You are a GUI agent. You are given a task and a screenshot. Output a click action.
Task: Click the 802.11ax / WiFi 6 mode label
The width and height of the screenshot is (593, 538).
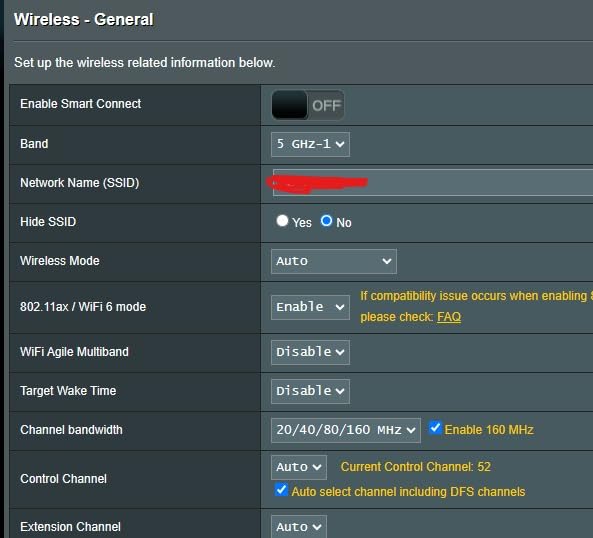pyautogui.click(x=83, y=307)
